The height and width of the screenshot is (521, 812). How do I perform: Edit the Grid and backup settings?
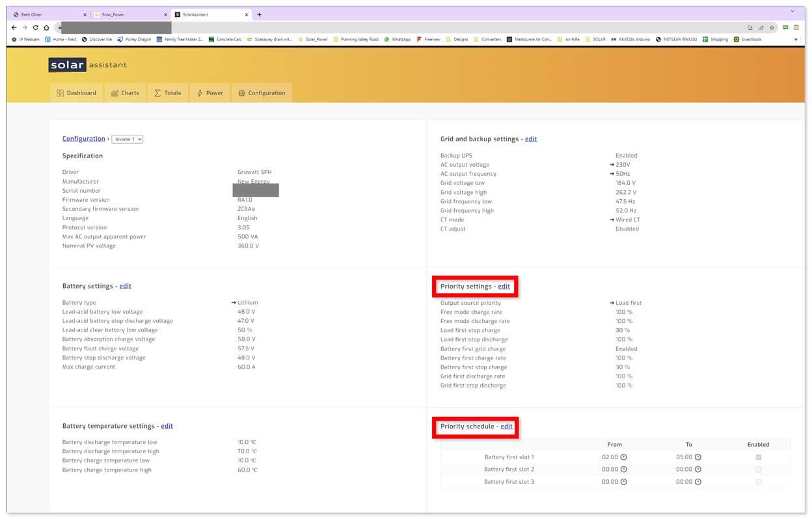(x=531, y=139)
